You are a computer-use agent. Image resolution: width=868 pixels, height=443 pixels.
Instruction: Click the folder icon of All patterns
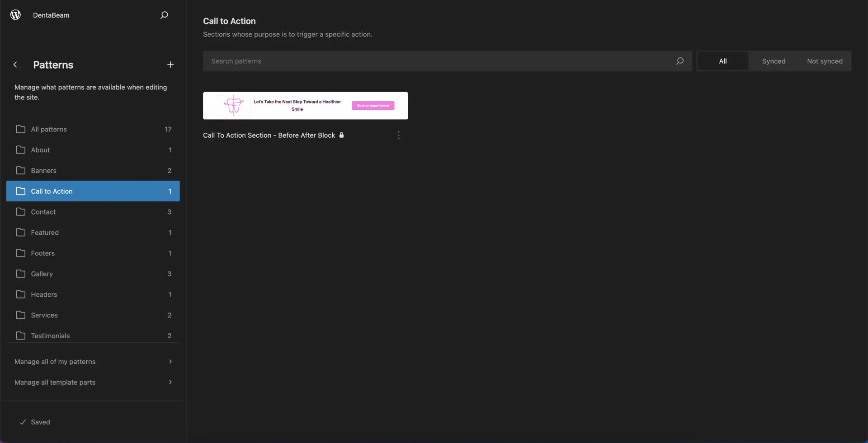pos(21,129)
